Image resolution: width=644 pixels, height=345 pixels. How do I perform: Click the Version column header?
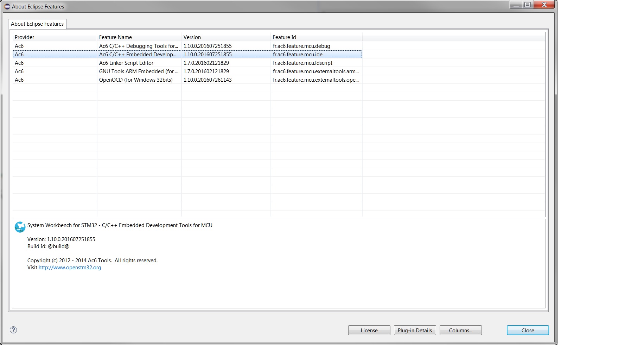(226, 37)
